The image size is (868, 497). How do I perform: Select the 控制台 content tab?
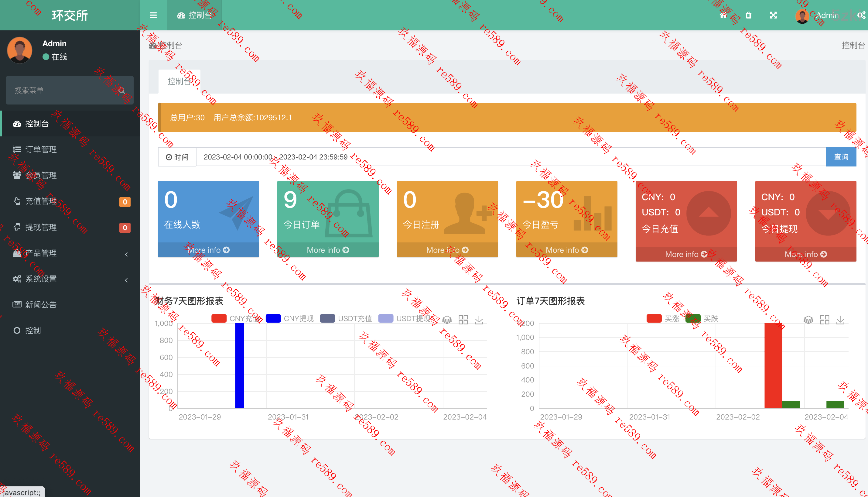click(179, 82)
